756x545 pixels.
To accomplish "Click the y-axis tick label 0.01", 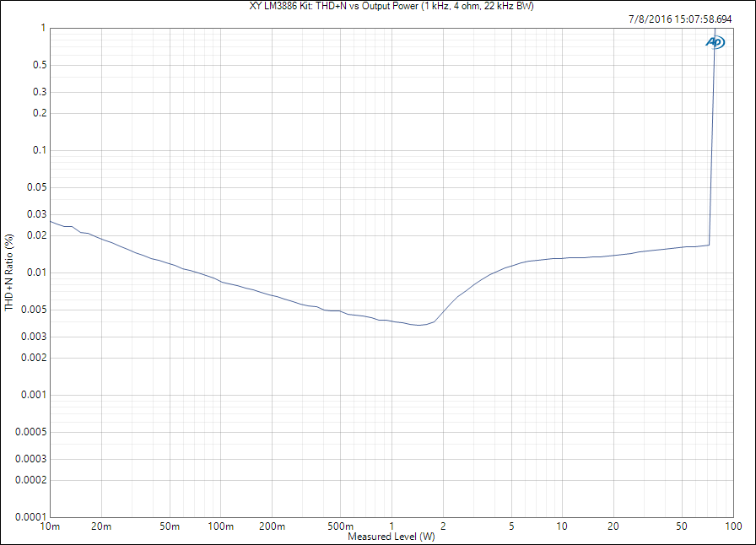I will tap(37, 272).
